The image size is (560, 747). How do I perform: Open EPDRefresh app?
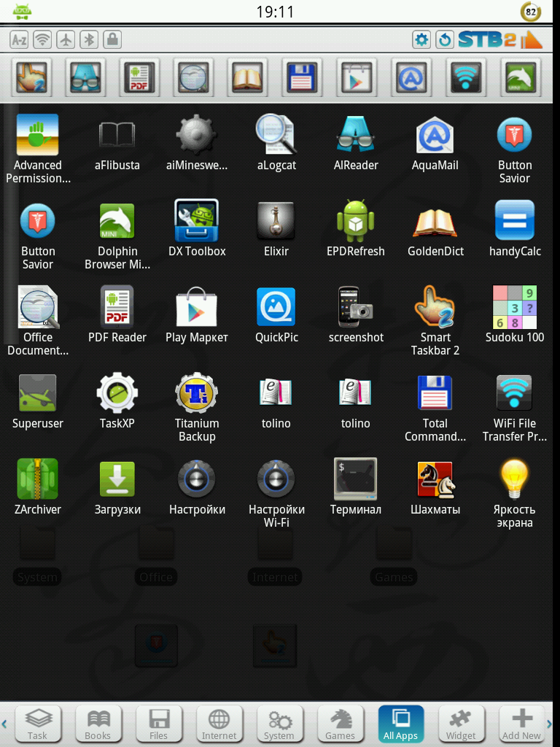(356, 228)
